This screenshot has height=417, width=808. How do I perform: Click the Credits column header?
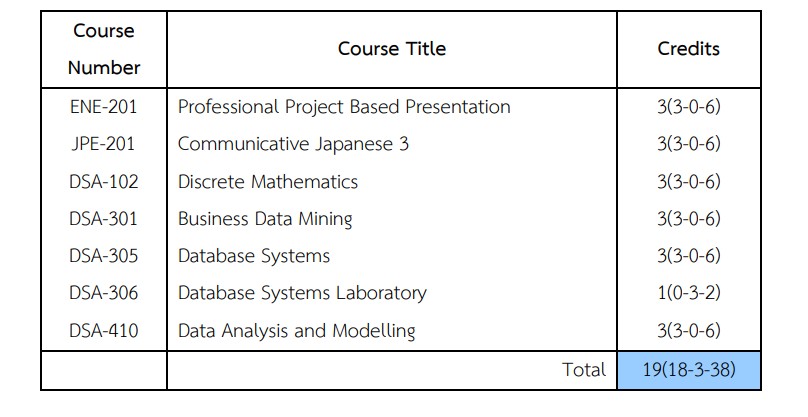pyautogui.click(x=688, y=49)
